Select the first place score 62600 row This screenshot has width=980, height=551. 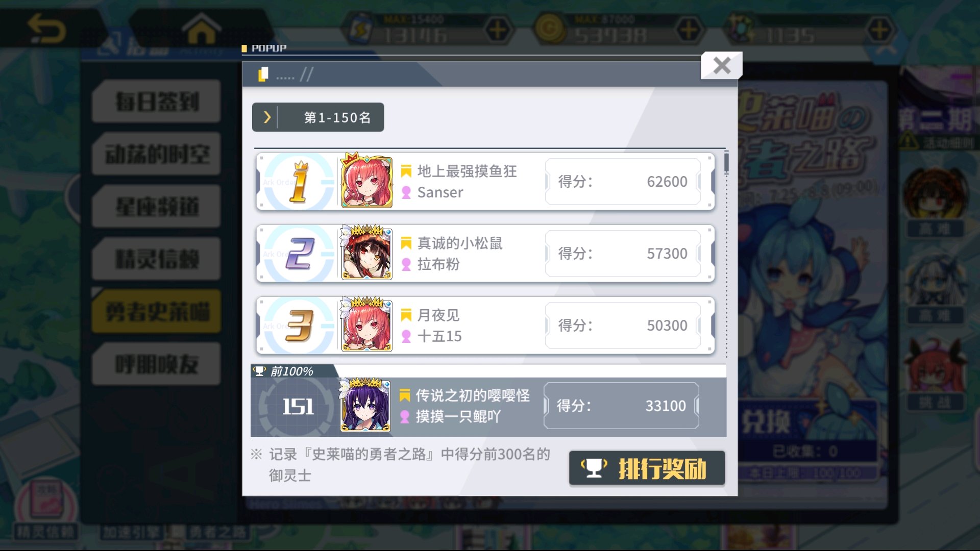pyautogui.click(x=485, y=181)
